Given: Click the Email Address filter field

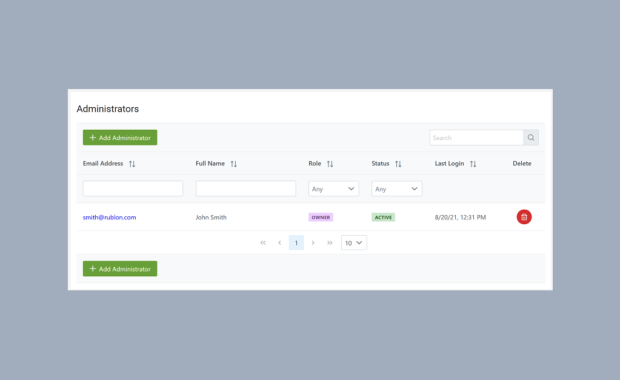Looking at the screenshot, I should click(133, 189).
